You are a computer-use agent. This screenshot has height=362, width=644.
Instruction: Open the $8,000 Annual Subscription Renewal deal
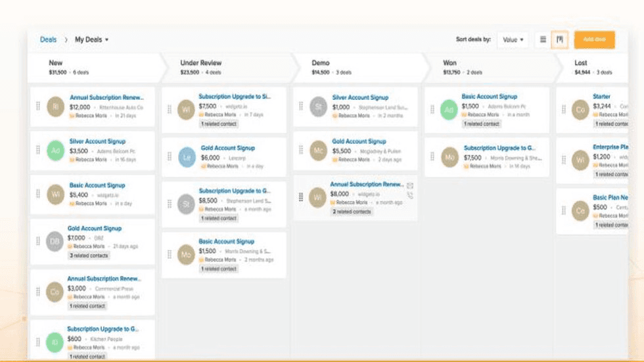click(367, 184)
